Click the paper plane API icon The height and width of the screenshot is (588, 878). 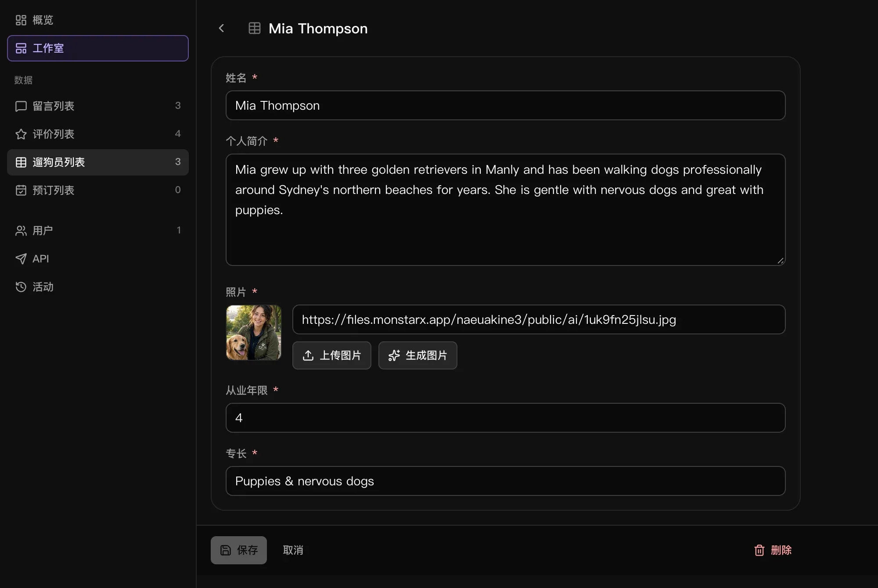21,259
